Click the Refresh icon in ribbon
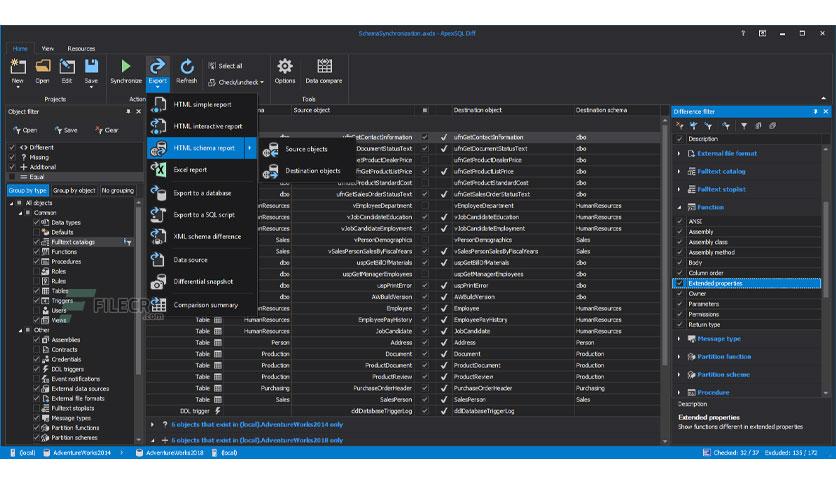The height and width of the screenshot is (484, 836). pyautogui.click(x=187, y=66)
